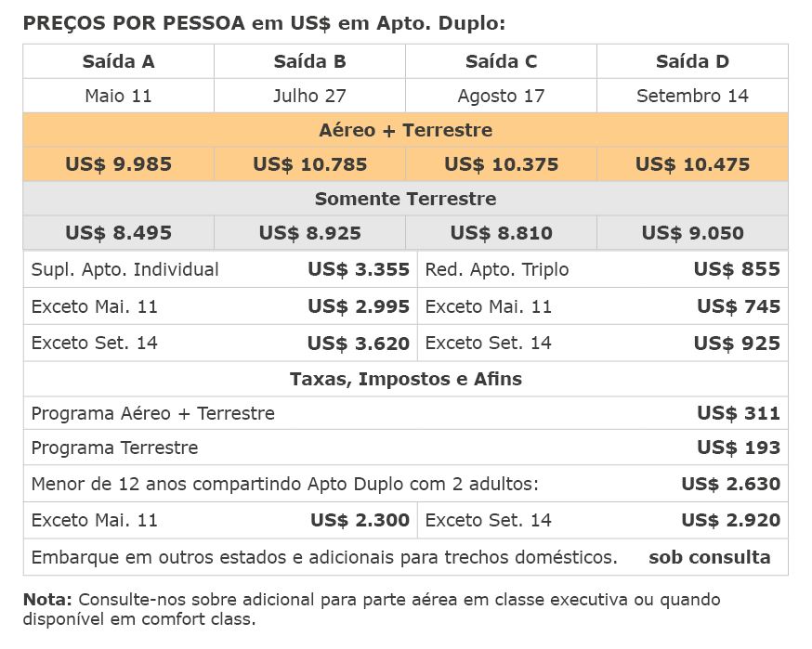Click the sob consulta text
The height and width of the screenshot is (649, 812).
pos(710,557)
